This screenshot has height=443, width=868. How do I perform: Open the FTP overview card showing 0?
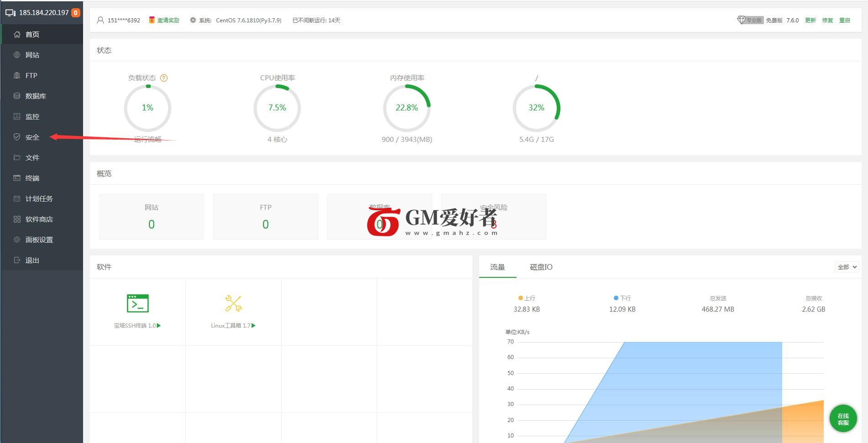266,217
